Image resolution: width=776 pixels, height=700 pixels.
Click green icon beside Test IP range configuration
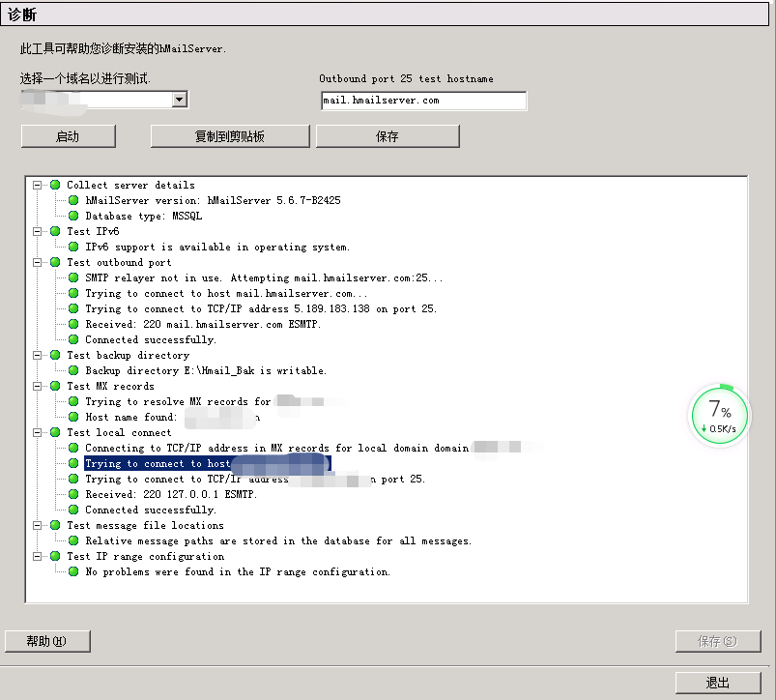pyautogui.click(x=55, y=556)
